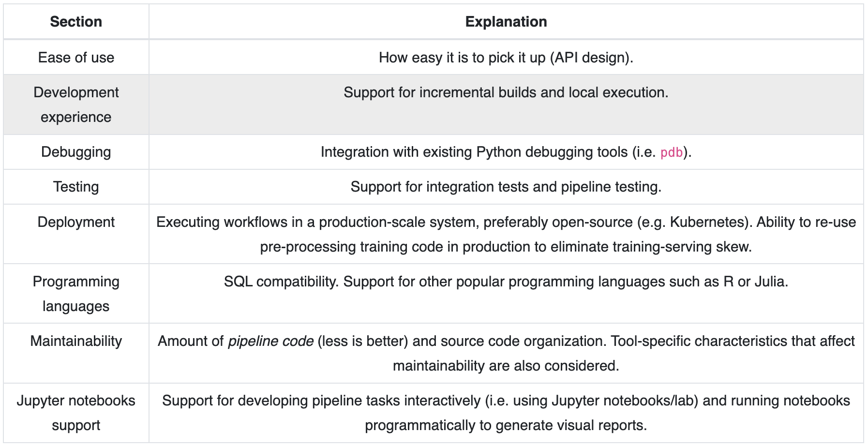868x447 pixels.
Task: Click the Testing section cell
Action: coord(76,187)
